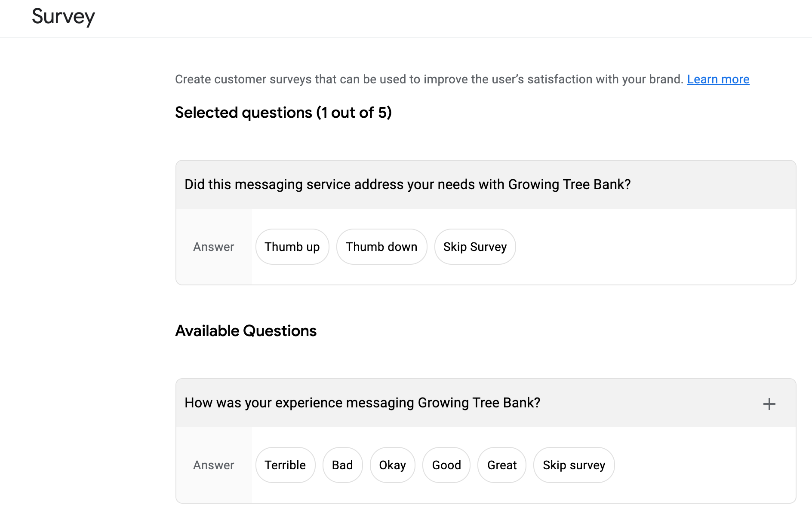Click the Answer label under available question

point(213,465)
